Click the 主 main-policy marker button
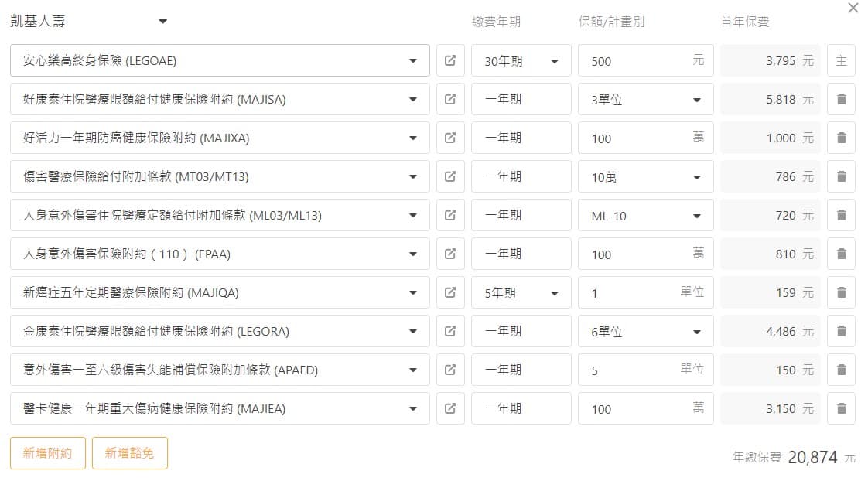The width and height of the screenshot is (868, 481). pos(841,60)
